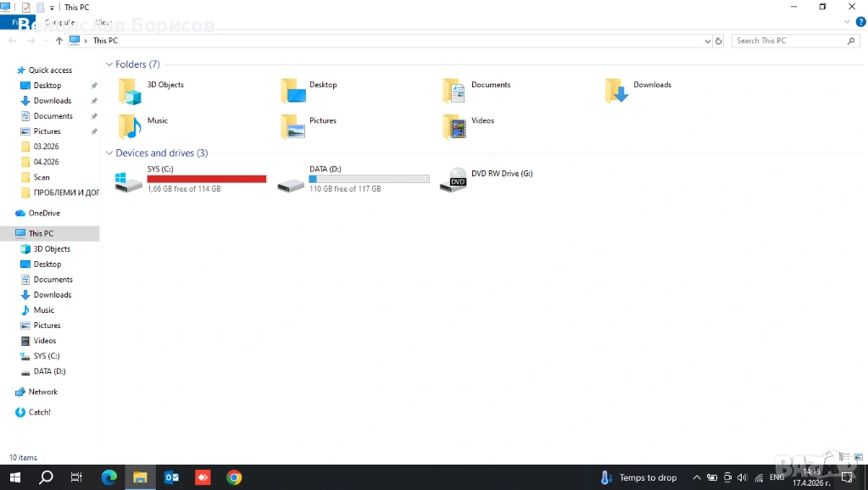
Task: Open the address bar history dropdown
Action: coord(708,41)
